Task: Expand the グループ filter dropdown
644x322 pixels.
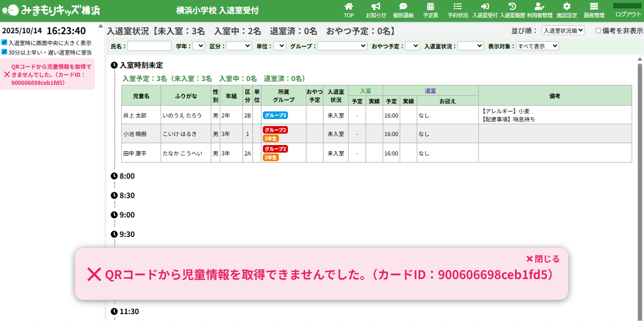Action: [342, 46]
